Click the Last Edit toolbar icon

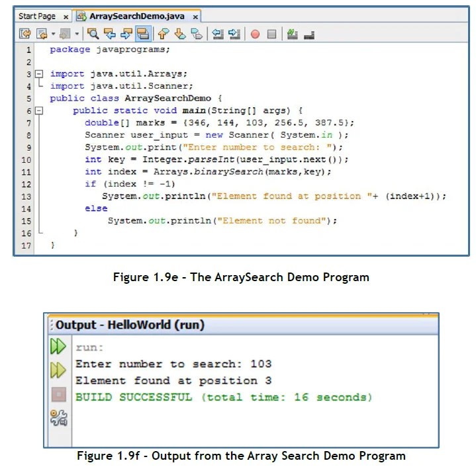click(x=25, y=34)
